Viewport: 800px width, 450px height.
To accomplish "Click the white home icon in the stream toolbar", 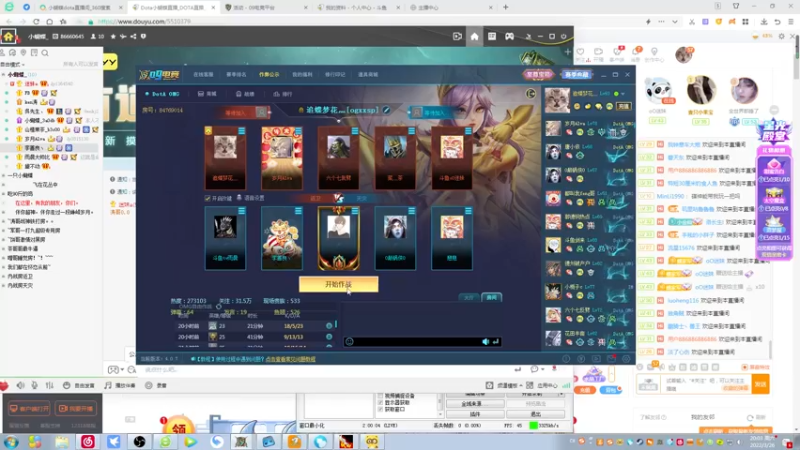I will 474,37.
